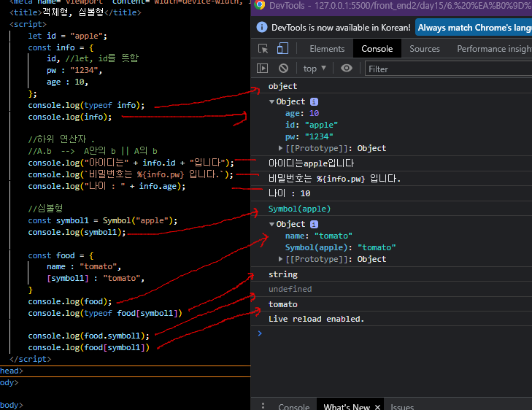
Task: Open the Performance insights tab
Action: pos(494,49)
